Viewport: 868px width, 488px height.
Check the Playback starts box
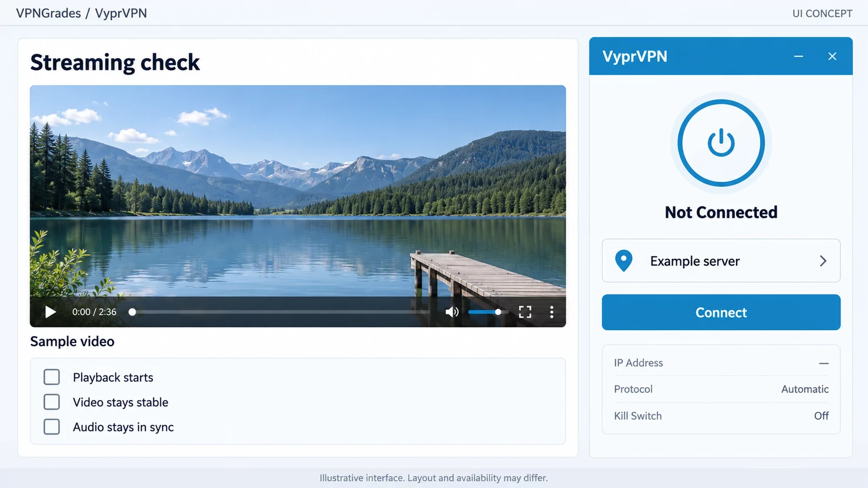tap(52, 377)
